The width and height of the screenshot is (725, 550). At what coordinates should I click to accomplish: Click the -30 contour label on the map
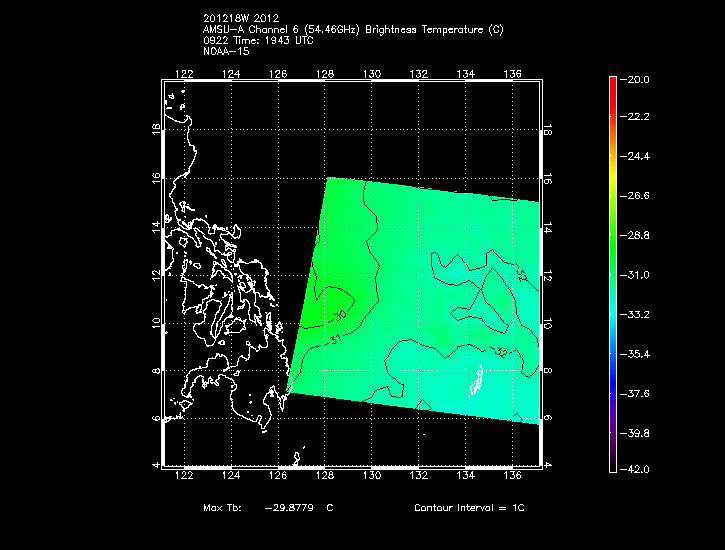tap(339, 315)
